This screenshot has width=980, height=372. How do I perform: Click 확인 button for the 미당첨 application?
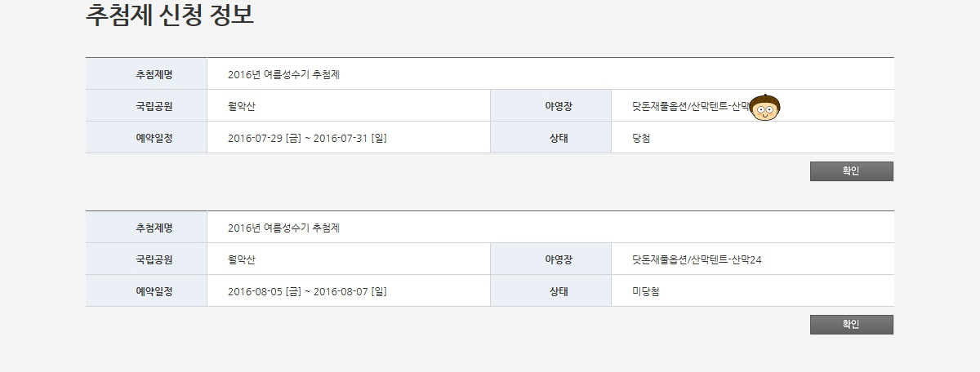point(851,325)
